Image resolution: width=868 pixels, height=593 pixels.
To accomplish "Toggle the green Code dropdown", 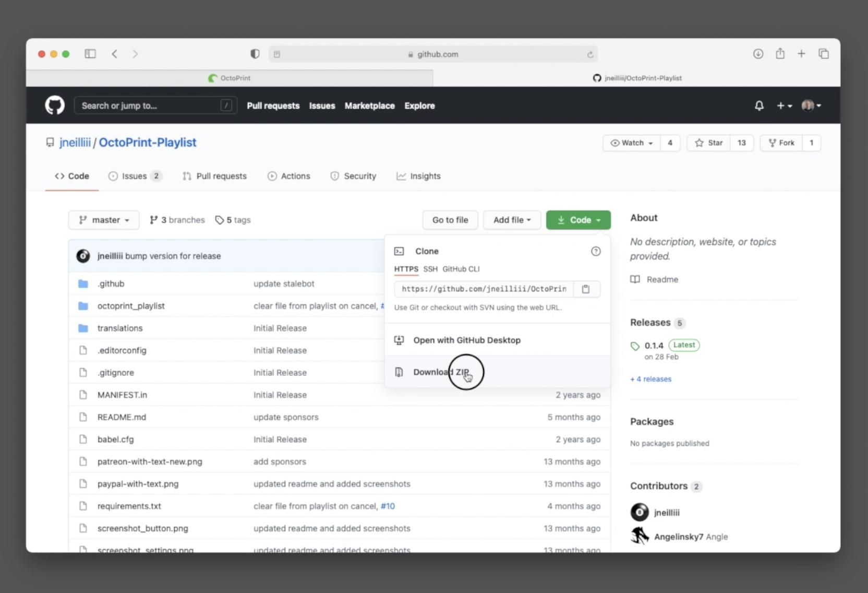I will (578, 220).
